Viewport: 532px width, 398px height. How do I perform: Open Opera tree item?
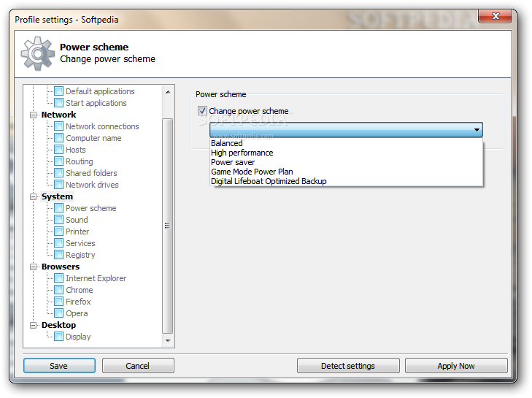point(77,313)
